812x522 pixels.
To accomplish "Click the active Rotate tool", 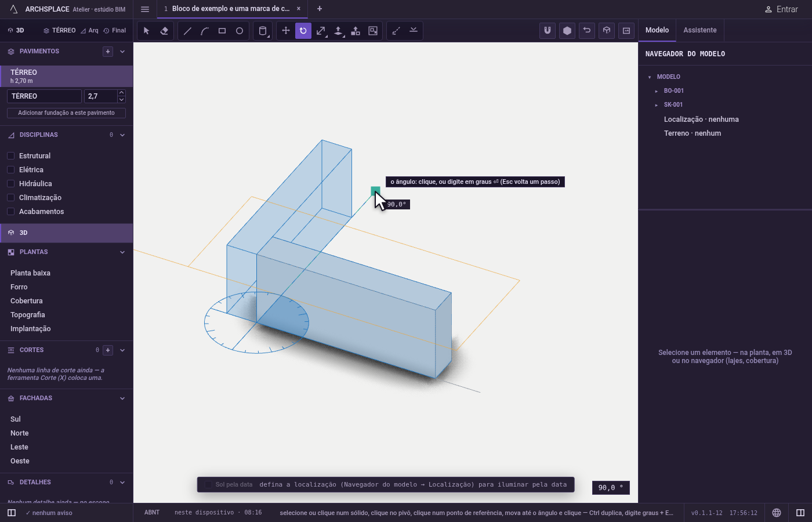I will 303,31.
